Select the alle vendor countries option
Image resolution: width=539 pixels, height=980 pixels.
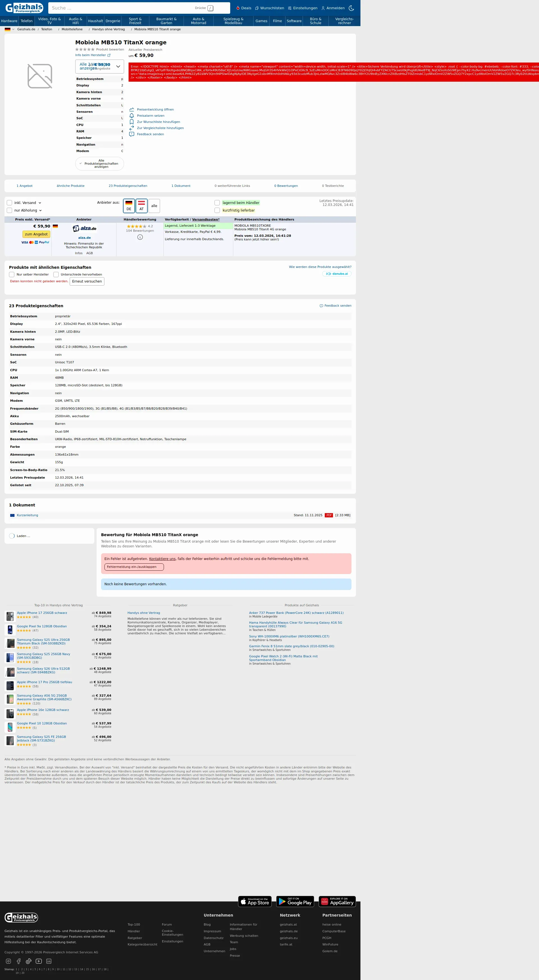click(x=154, y=206)
